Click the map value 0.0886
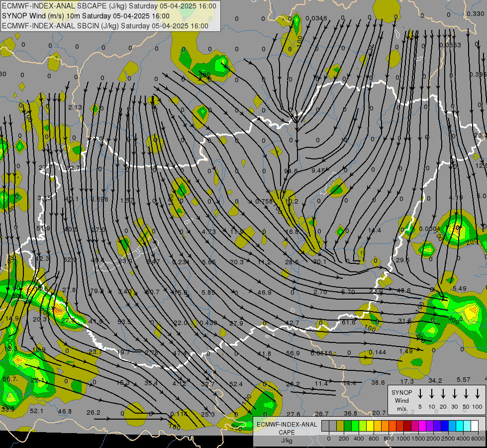The height and width of the screenshot is (448, 487). (321, 353)
